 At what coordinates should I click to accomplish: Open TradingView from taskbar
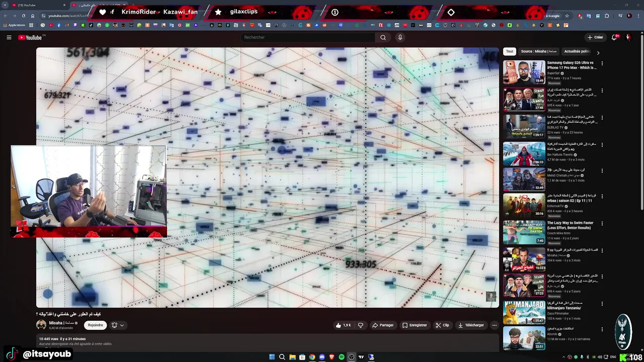coord(361,357)
